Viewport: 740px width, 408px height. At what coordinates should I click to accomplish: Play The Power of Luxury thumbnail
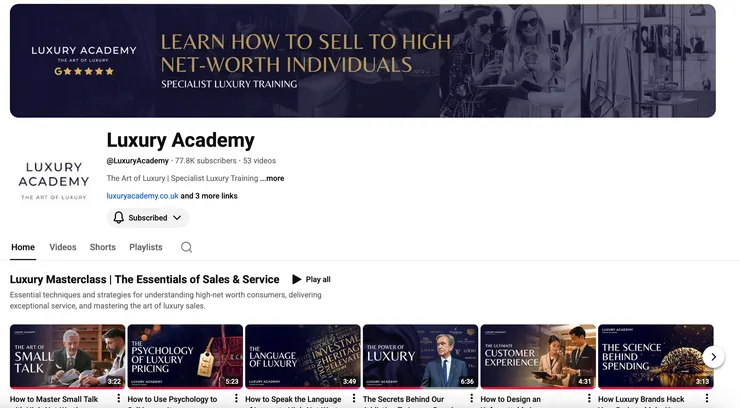pyautogui.click(x=420, y=357)
